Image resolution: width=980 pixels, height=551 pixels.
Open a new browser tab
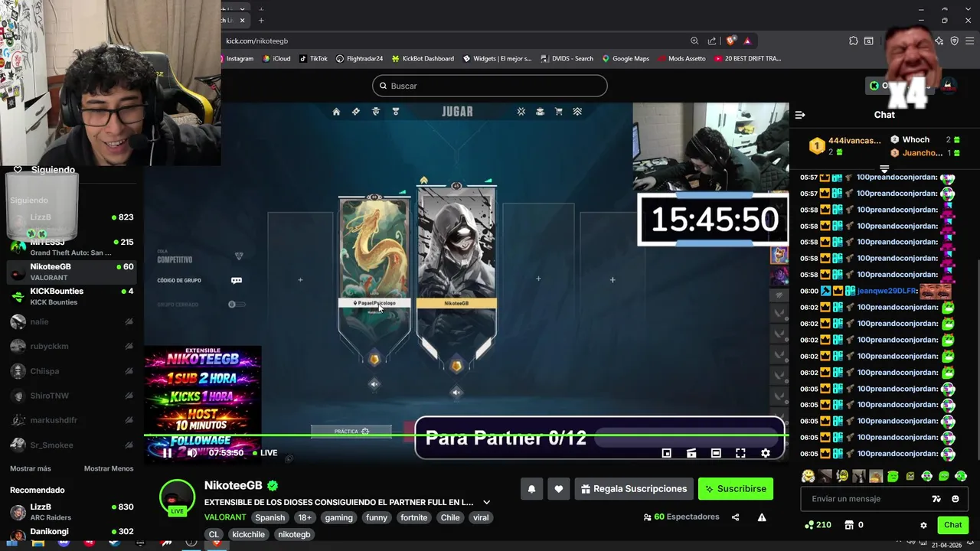(261, 20)
